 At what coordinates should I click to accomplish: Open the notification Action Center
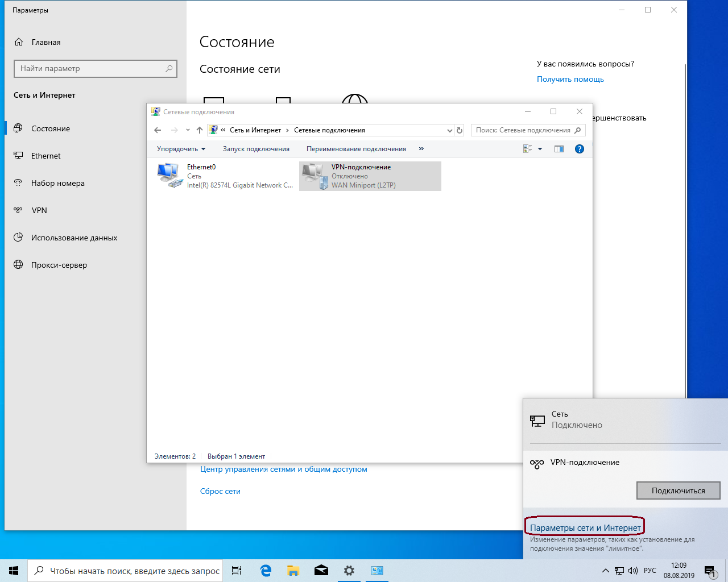pos(710,571)
